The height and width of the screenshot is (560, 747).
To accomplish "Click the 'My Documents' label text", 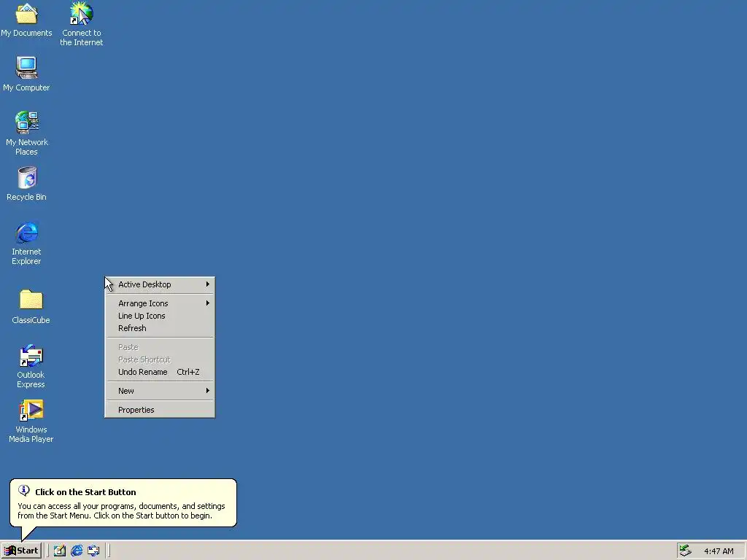I will click(x=27, y=33).
